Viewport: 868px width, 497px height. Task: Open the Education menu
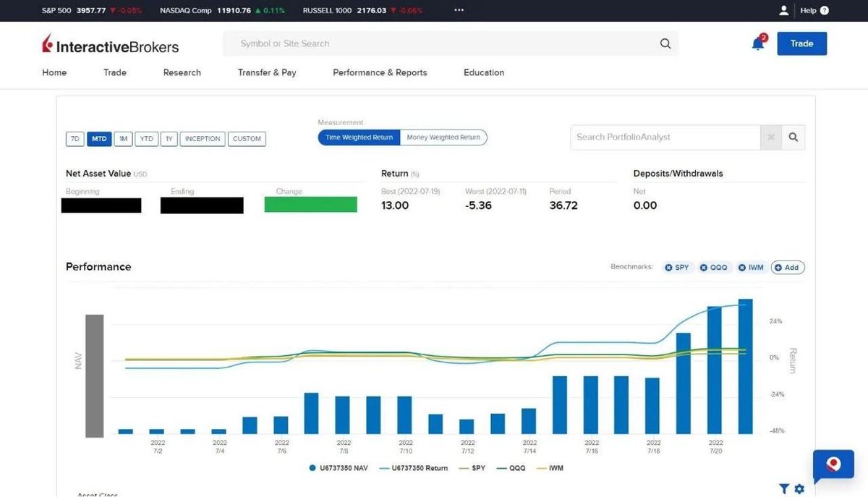point(484,72)
